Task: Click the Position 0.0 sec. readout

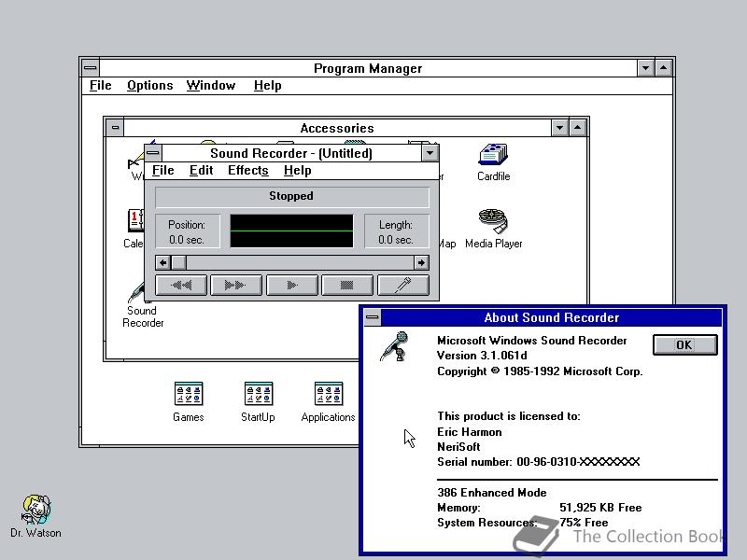Action: point(187,231)
